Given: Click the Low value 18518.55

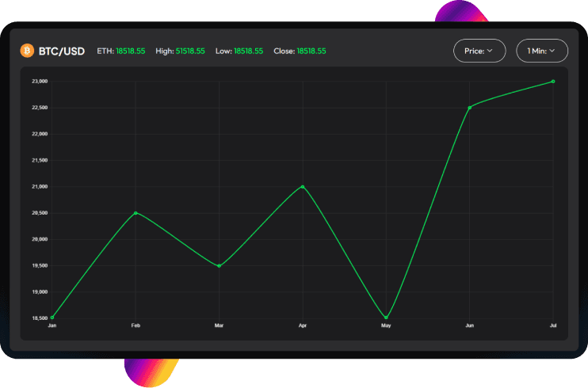Looking at the screenshot, I should pyautogui.click(x=249, y=51).
